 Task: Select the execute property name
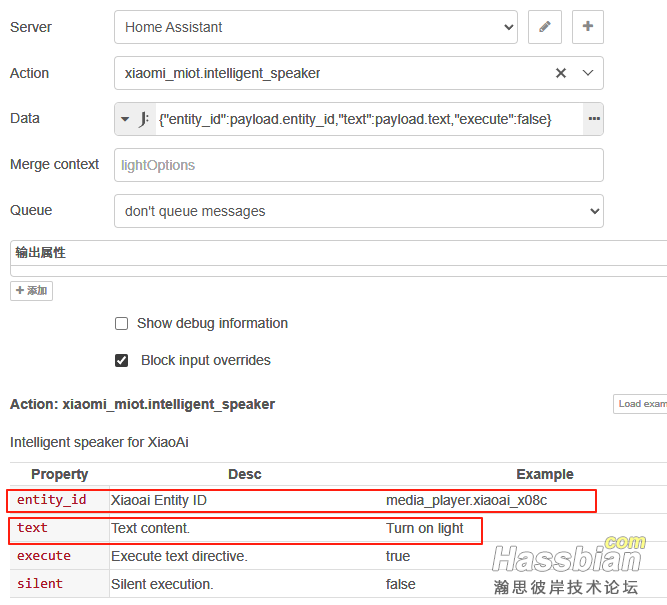[44, 556]
